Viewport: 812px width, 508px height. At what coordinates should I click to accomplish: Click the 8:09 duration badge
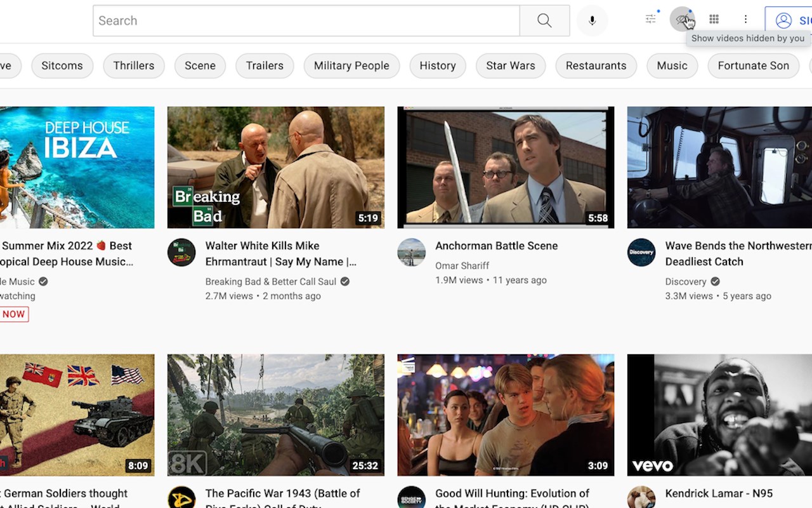[x=138, y=465]
